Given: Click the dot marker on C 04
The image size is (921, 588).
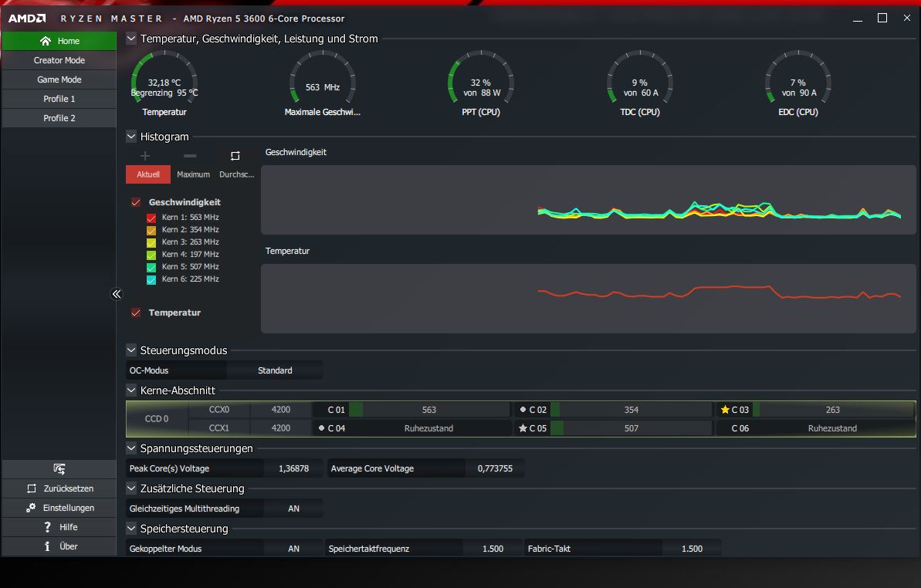Looking at the screenshot, I should pos(321,428).
